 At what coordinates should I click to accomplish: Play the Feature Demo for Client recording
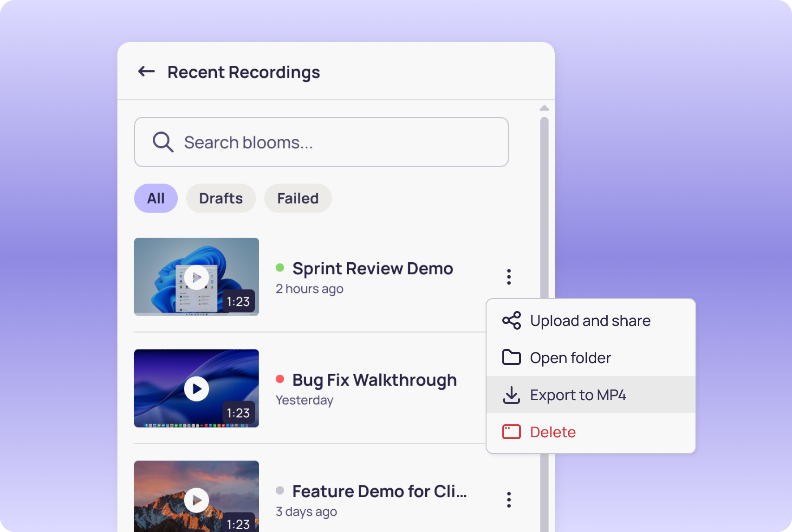(x=196, y=500)
